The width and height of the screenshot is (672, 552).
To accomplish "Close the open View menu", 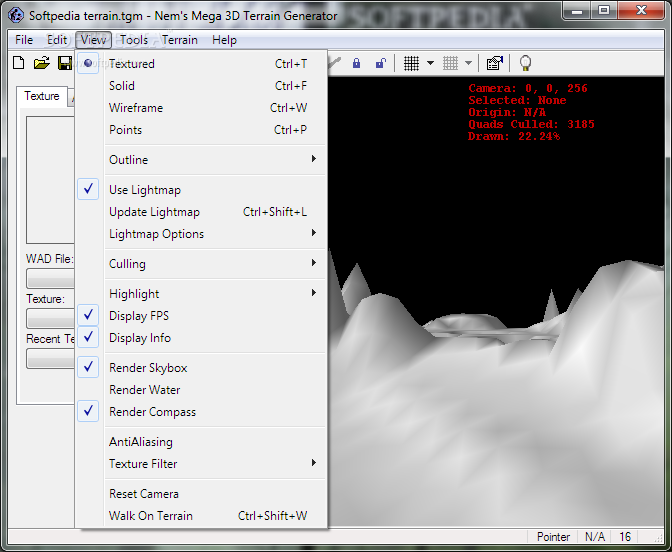I will (93, 40).
